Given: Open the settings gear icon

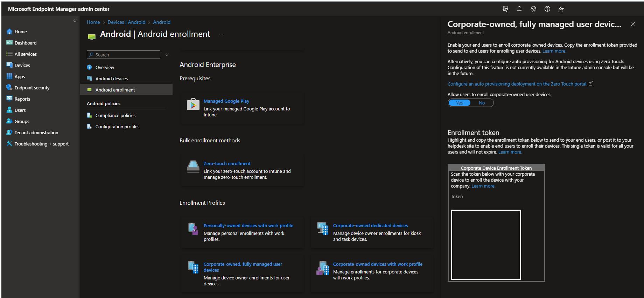Looking at the screenshot, I should click(533, 9).
